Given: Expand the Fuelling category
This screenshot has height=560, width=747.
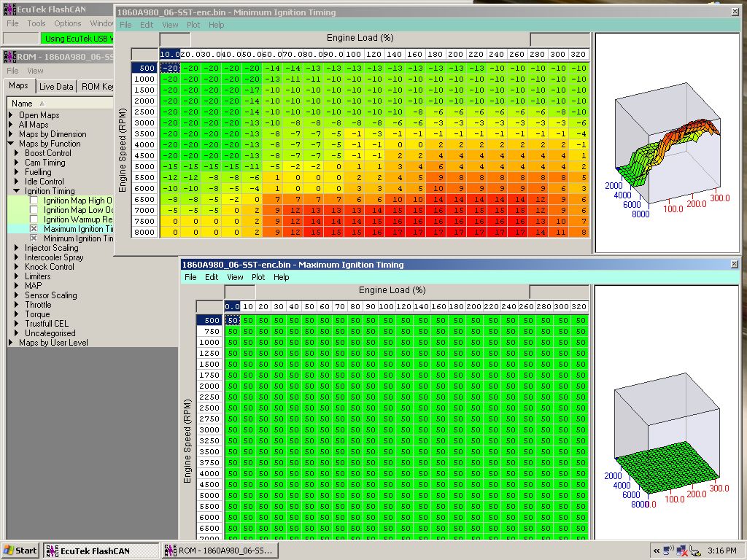Looking at the screenshot, I should (x=17, y=172).
